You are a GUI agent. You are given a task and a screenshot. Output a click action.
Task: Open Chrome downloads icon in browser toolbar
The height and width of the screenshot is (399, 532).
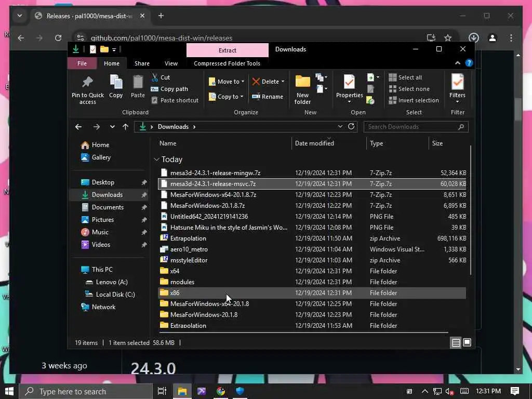tap(474, 37)
